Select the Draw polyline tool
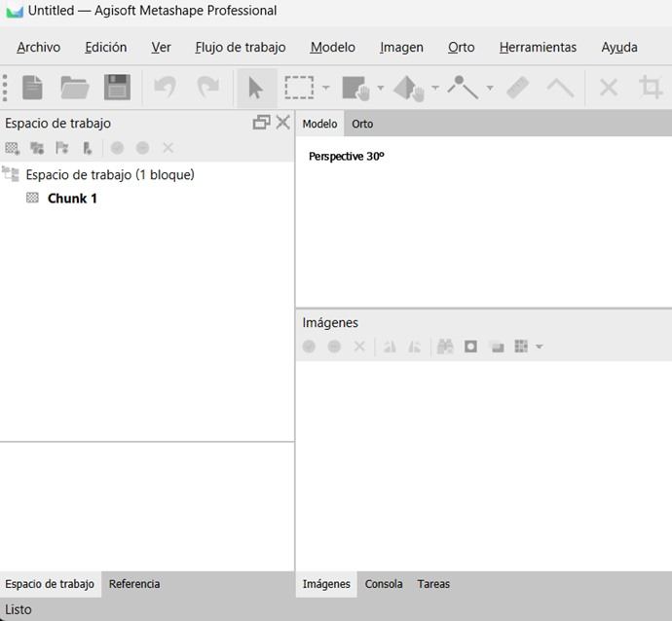 [463, 88]
